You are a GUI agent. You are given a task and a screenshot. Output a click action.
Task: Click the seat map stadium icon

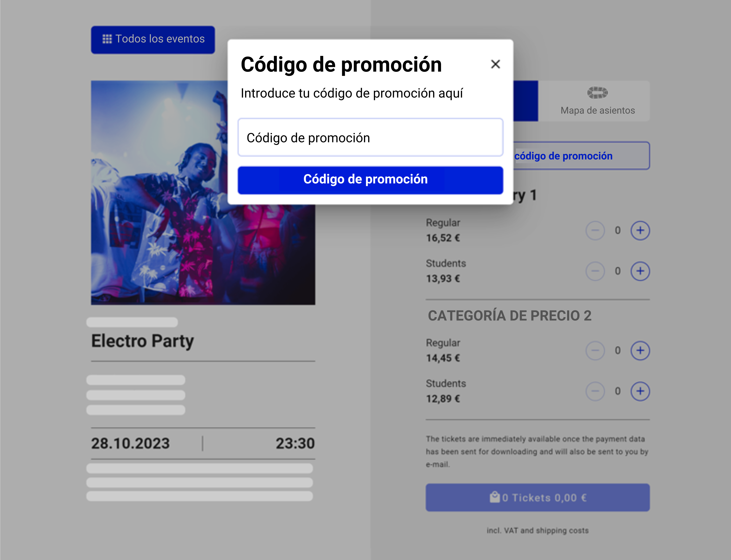pyautogui.click(x=597, y=93)
